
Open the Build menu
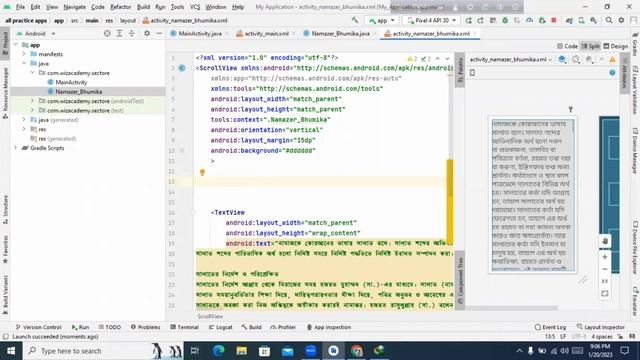(x=143, y=7)
